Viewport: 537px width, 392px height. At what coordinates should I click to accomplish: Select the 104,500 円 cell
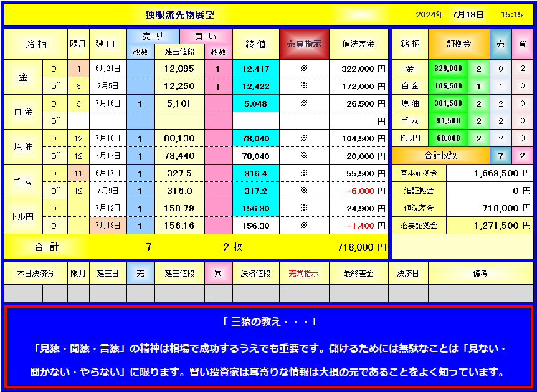coord(359,138)
